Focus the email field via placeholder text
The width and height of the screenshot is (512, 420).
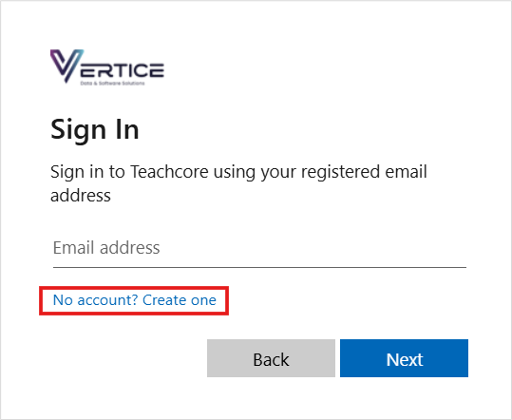pyautogui.click(x=106, y=248)
